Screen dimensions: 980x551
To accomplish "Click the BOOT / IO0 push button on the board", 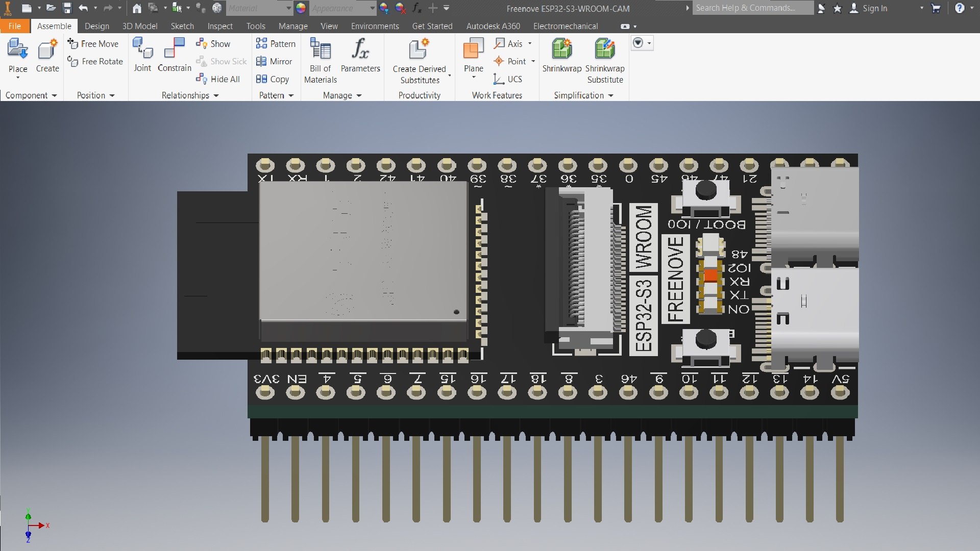I will [x=706, y=191].
